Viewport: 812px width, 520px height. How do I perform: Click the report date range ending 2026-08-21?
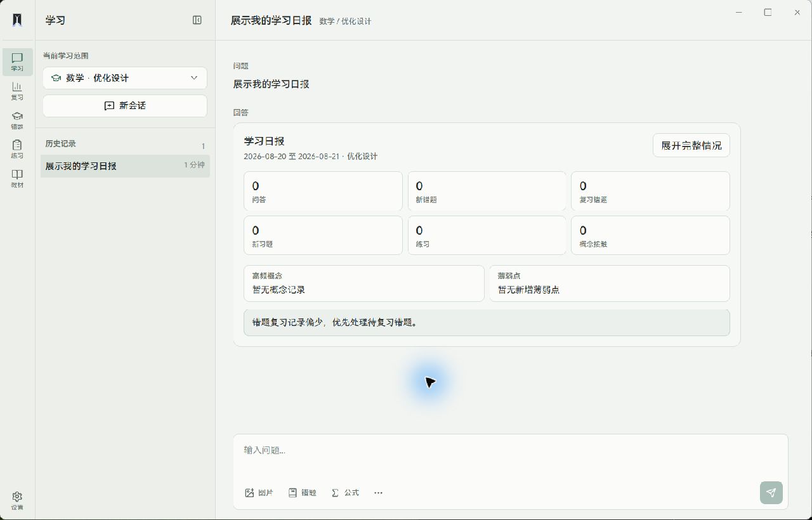pos(310,156)
